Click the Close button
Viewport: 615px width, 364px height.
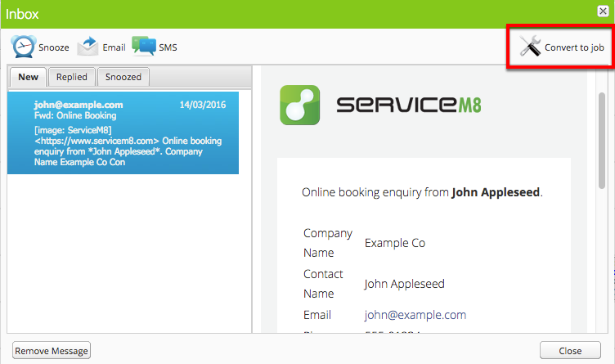coord(570,350)
